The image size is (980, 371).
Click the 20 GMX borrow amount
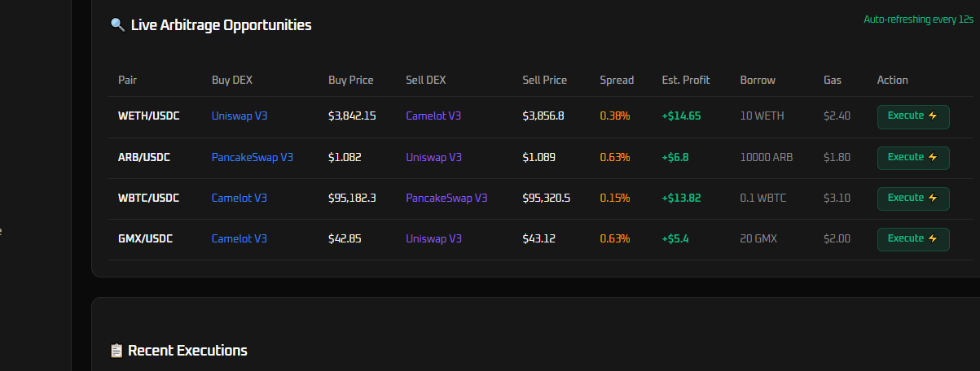(x=759, y=238)
